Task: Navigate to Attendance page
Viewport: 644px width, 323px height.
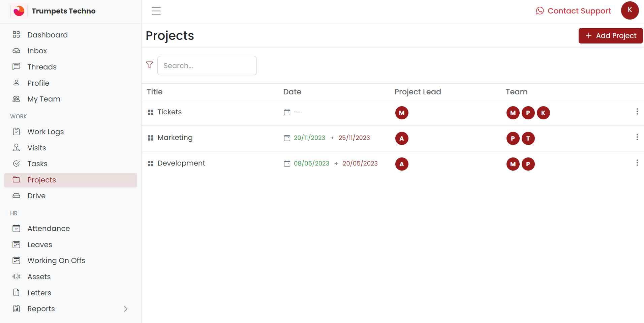Action: 49,228
